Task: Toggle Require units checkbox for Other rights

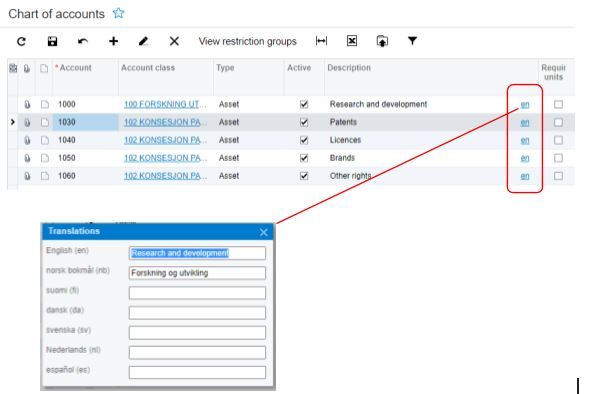Action: click(558, 176)
